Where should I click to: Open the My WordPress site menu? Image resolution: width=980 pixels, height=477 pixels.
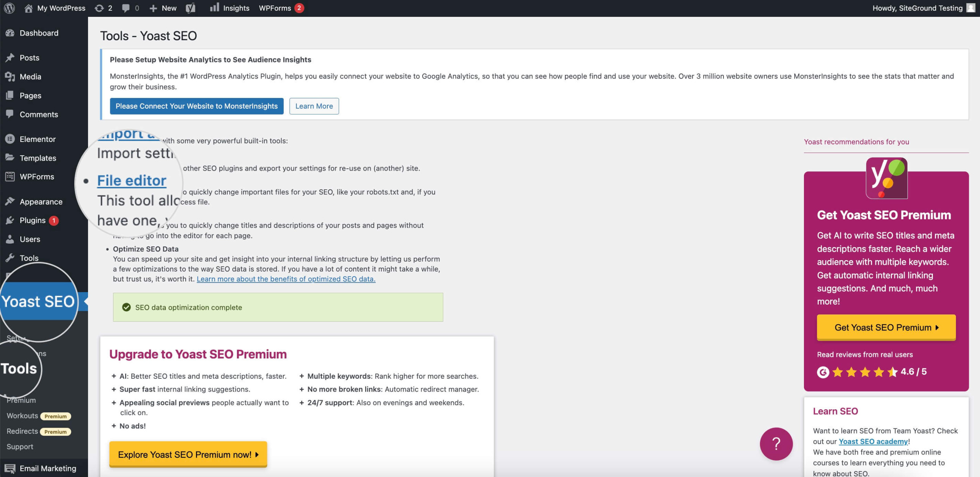tap(55, 8)
